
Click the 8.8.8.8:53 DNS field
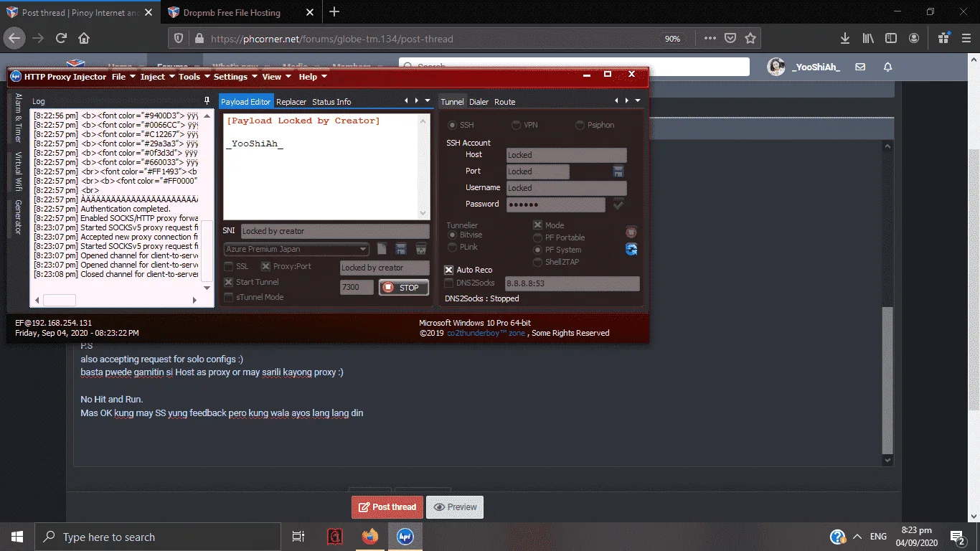[572, 283]
